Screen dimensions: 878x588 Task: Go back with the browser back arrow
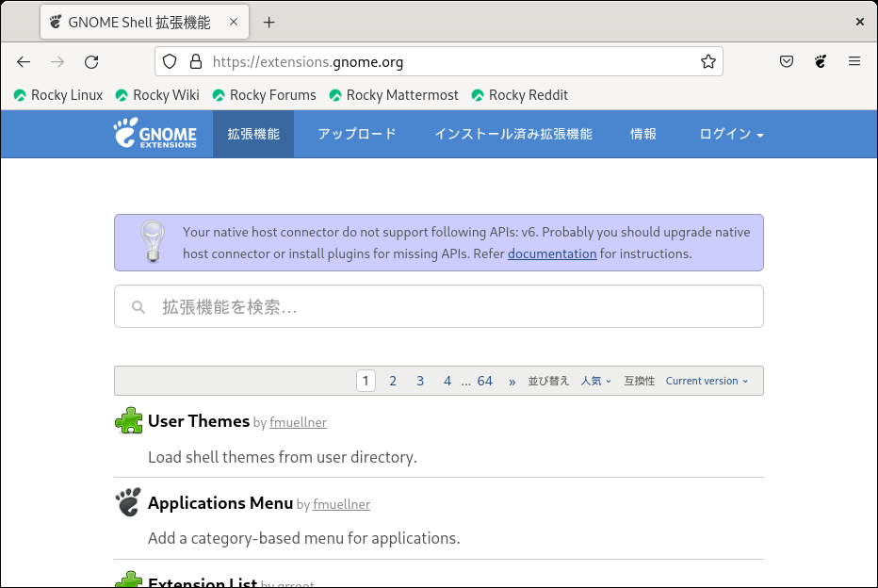pos(24,61)
